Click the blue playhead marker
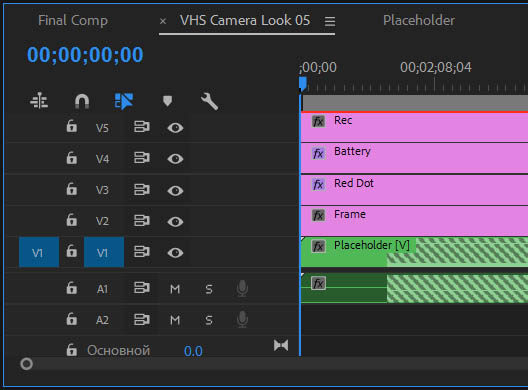Screen dimensions: 528x390 pyautogui.click(x=303, y=84)
